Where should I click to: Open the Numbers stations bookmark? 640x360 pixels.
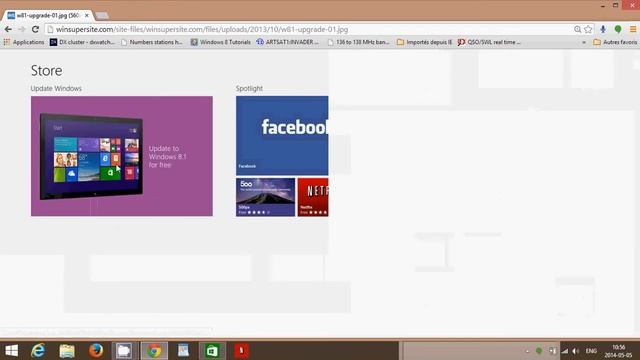tap(151, 42)
